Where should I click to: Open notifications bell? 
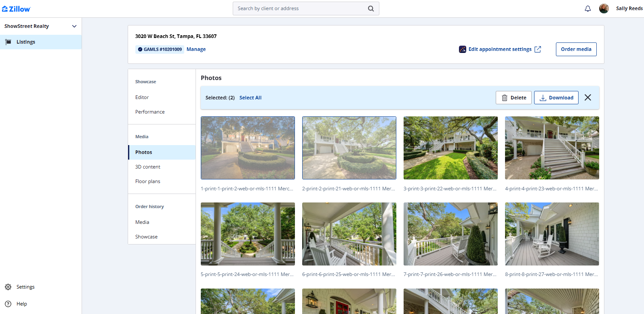(587, 8)
